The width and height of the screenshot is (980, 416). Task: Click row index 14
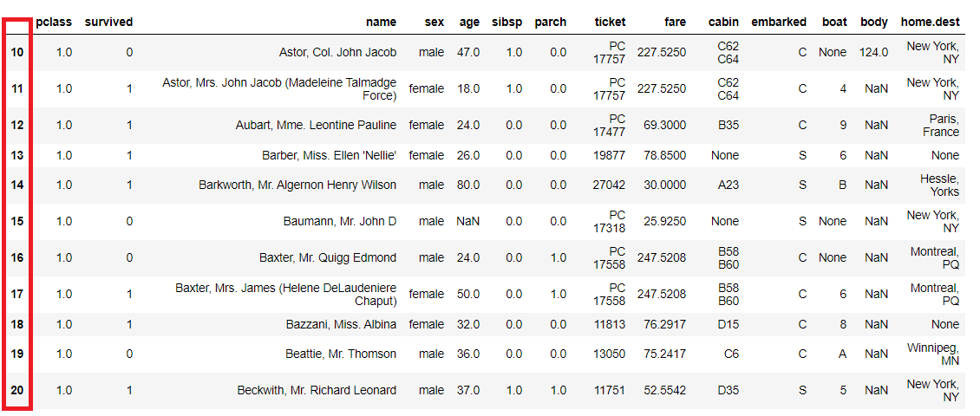pyautogui.click(x=17, y=185)
